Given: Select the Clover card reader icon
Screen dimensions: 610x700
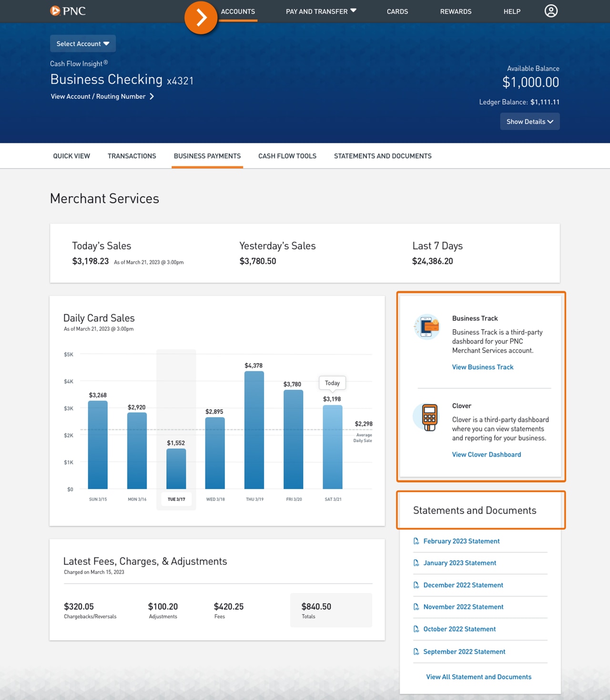Looking at the screenshot, I should click(428, 416).
